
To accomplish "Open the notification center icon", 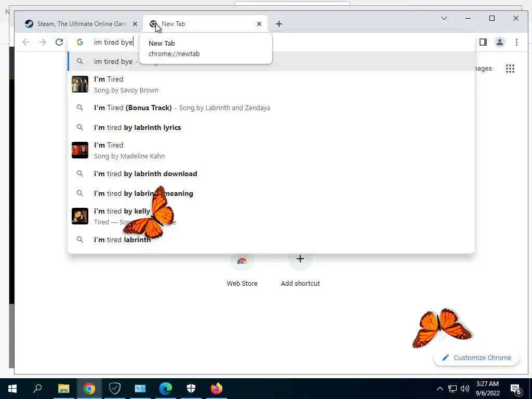I will (x=516, y=389).
